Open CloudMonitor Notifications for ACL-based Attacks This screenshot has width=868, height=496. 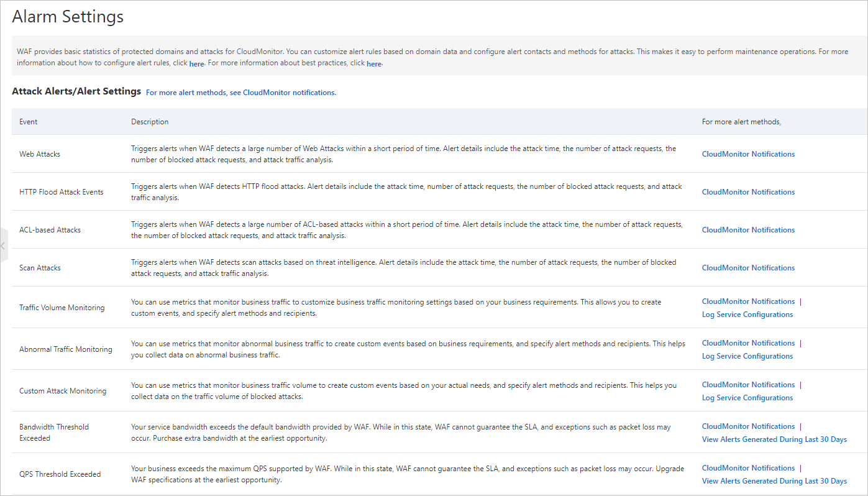tap(748, 230)
